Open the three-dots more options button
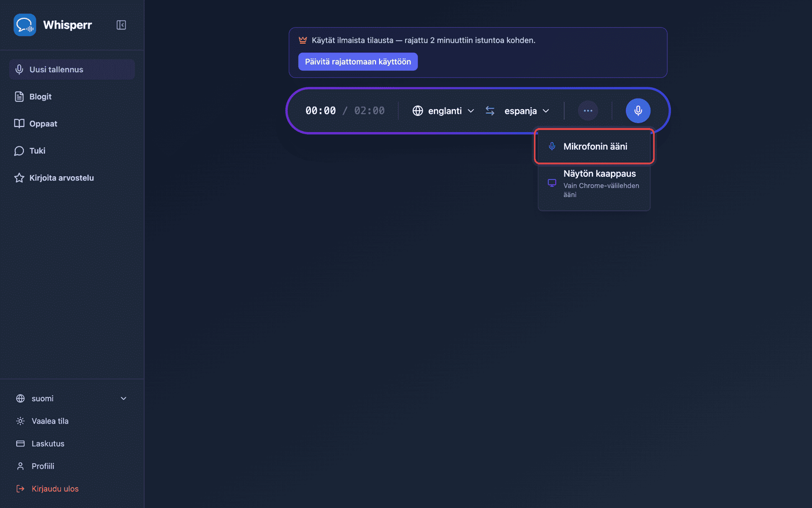 pyautogui.click(x=588, y=111)
